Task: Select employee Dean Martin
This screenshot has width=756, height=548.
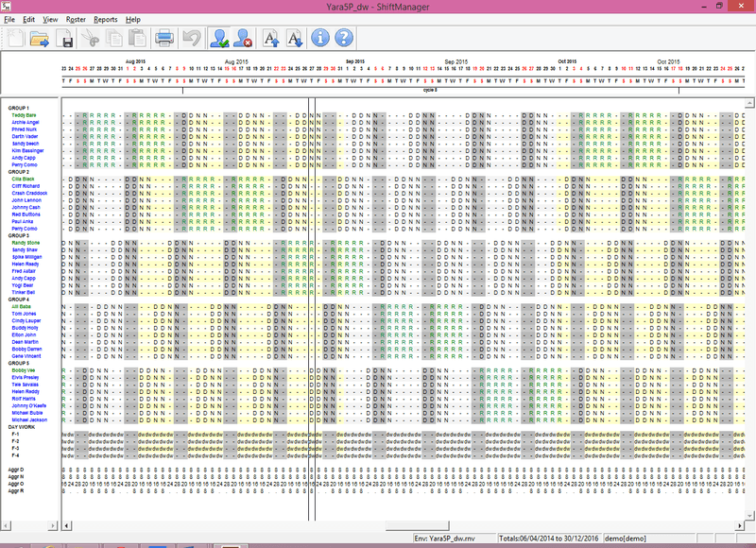Action: pyautogui.click(x=26, y=342)
